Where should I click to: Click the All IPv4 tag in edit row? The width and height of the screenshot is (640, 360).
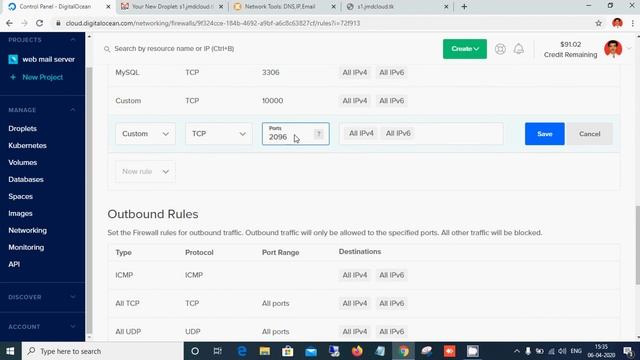click(361, 133)
